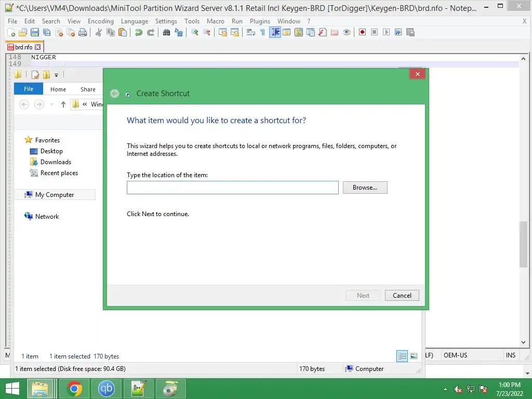
Task: Open the Plugins menu
Action: [x=260, y=21]
